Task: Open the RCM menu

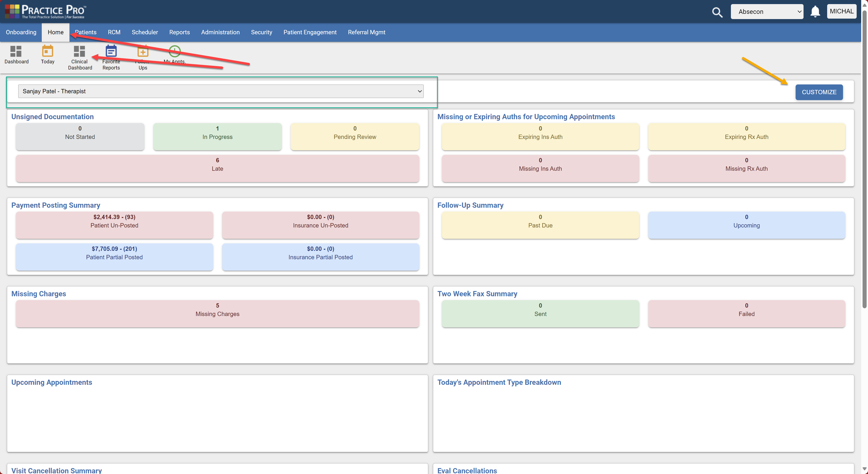Action: (x=114, y=32)
